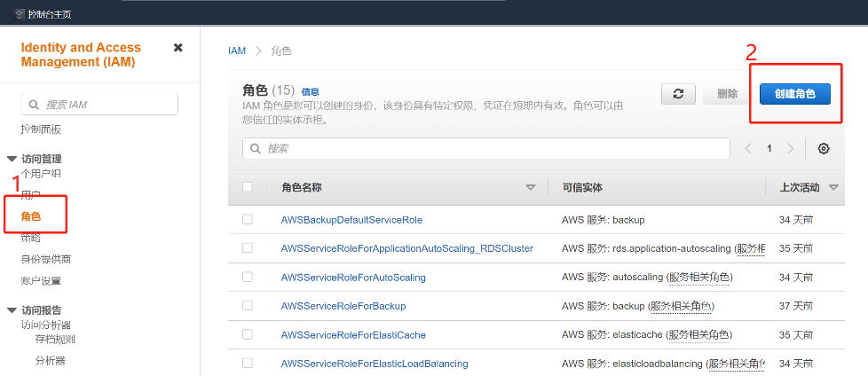This screenshot has width=868, height=376.
Task: Click the 'AWS 服务: backup' cell in first row
Action: (603, 220)
